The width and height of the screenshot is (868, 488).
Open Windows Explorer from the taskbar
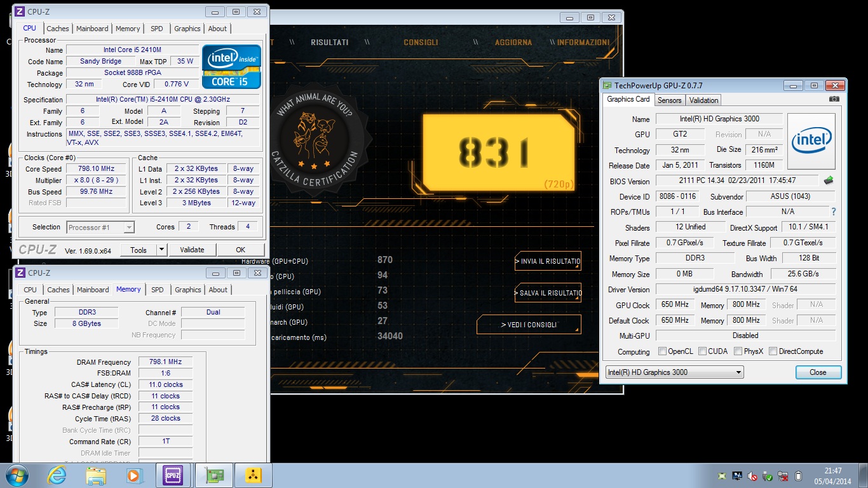(x=96, y=475)
